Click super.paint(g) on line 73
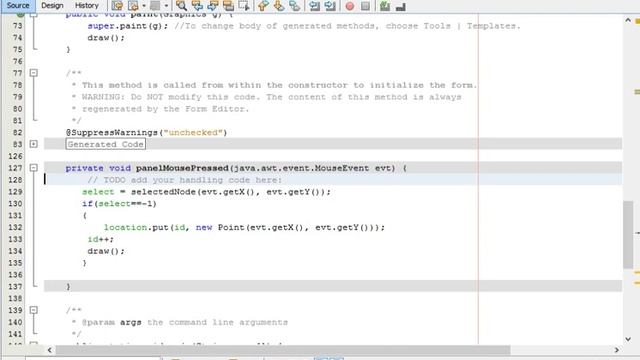Screen dimensions: 640x360 [x=127, y=26]
